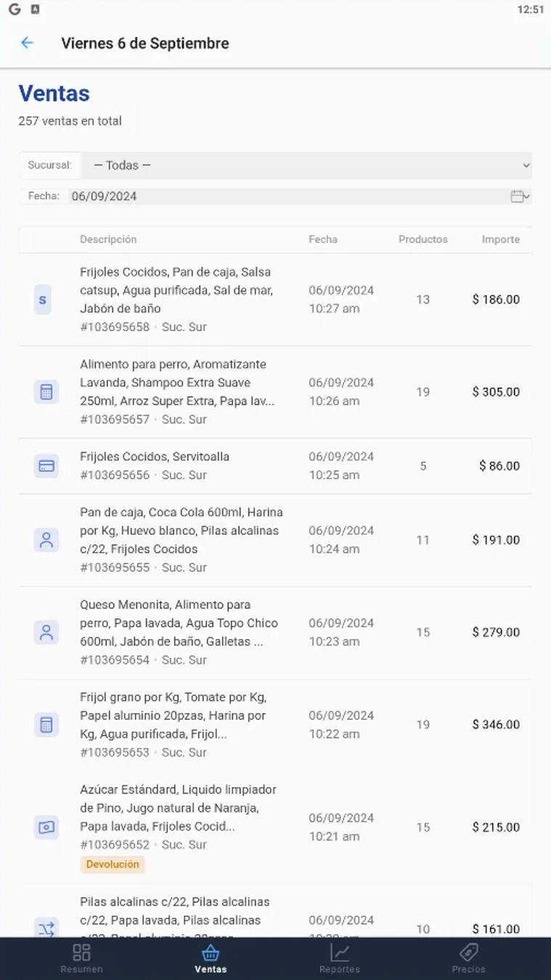The image size is (551, 980).
Task: Open the Reportes tab
Action: [x=339, y=957]
